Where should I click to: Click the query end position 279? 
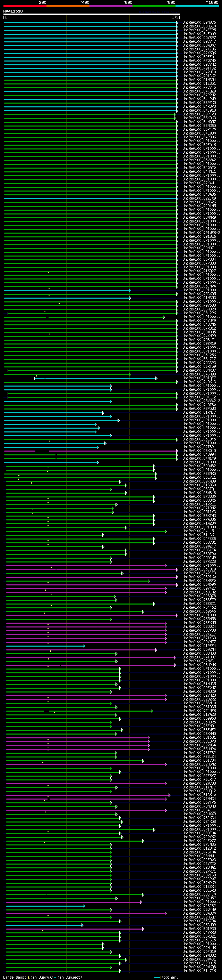tap(175, 17)
